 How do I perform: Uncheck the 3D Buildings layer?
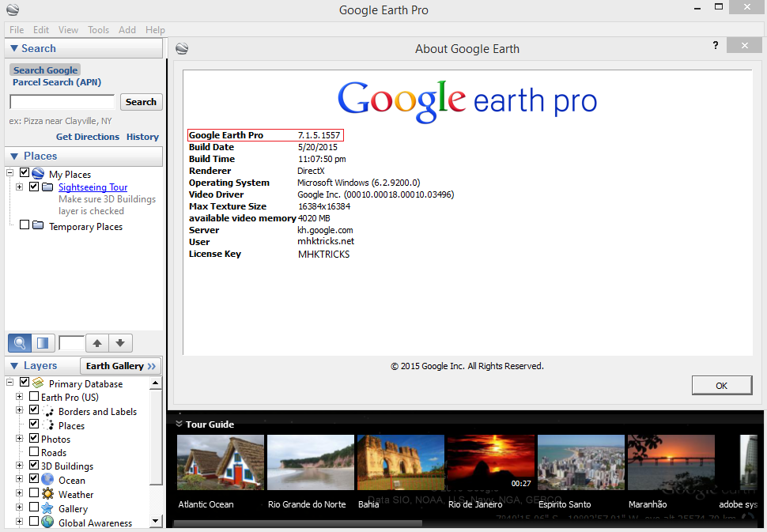point(34,466)
